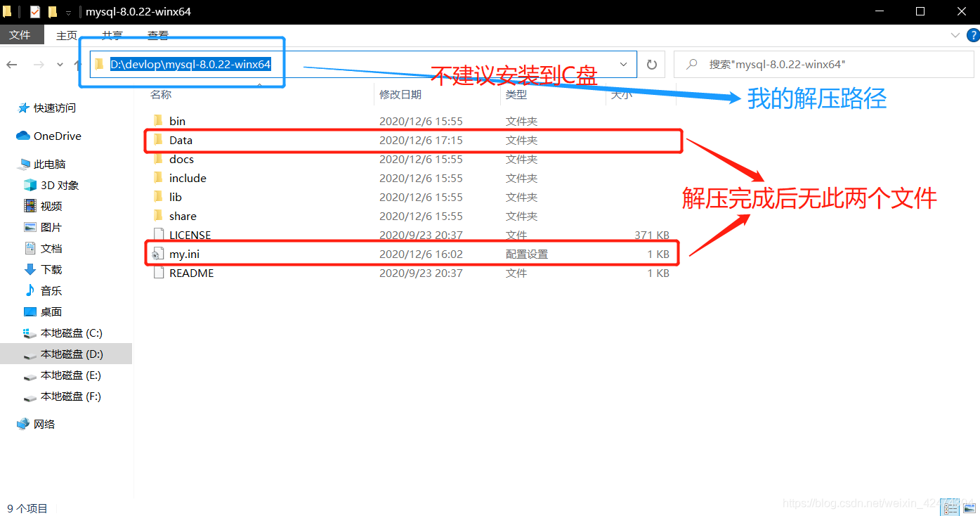The image size is (980, 516).
Task: Click the minimize ribbon chevron near the help icon
Action: pyautogui.click(x=955, y=34)
